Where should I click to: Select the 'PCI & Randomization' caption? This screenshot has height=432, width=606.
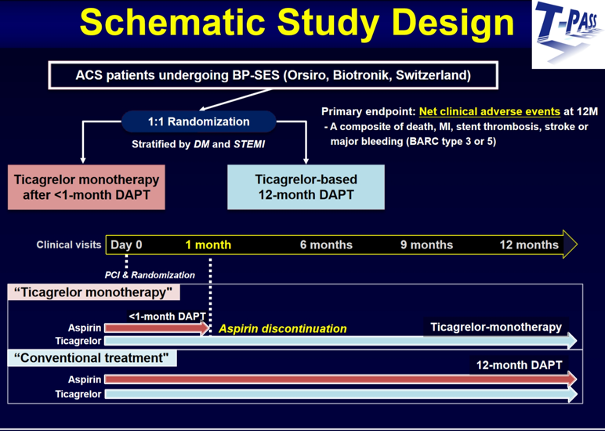click(150, 275)
